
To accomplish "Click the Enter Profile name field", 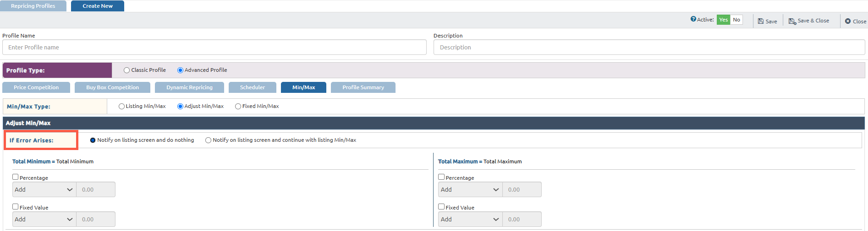I will [214, 47].
